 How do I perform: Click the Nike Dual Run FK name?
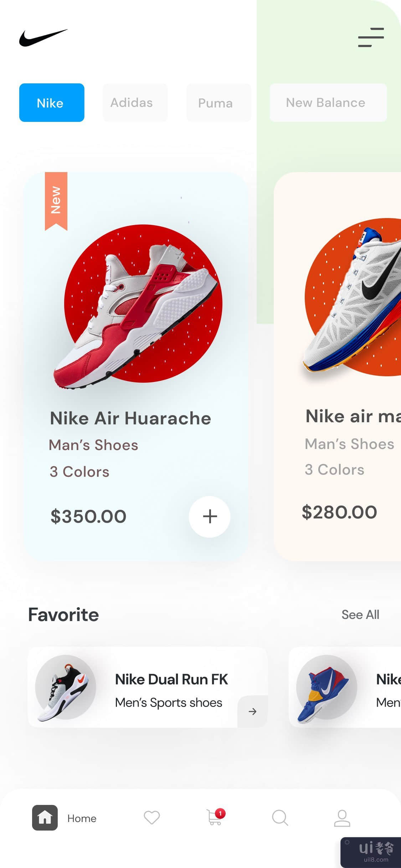[171, 680]
